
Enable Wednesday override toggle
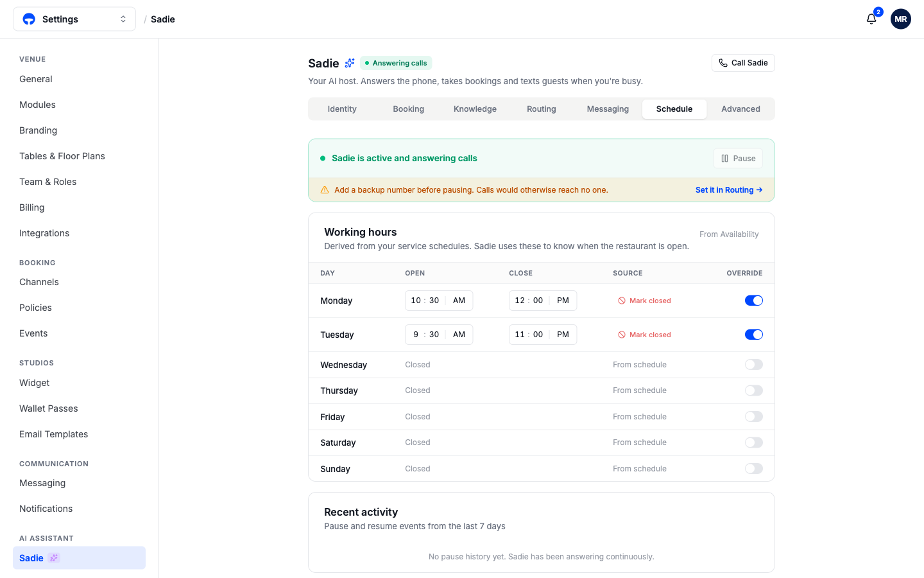tap(754, 365)
